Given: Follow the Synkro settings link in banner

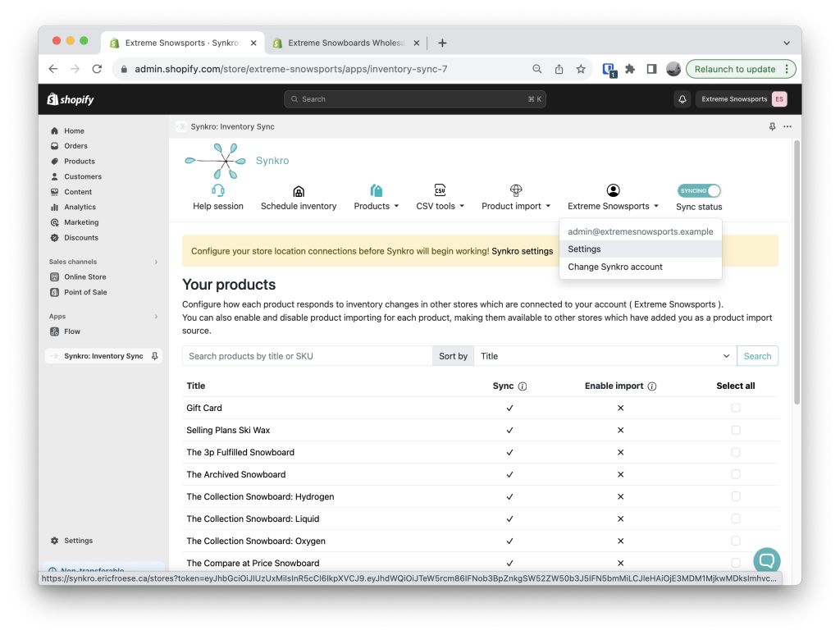Looking at the screenshot, I should 522,251.
